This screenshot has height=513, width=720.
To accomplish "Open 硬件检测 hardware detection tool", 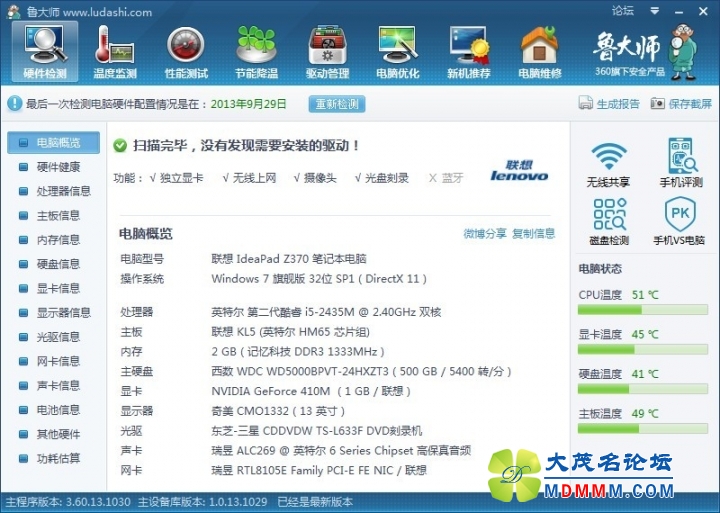I will point(45,51).
